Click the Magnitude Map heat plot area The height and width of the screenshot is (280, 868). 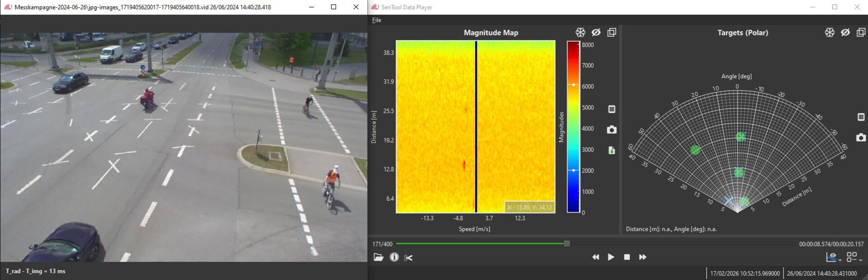click(x=476, y=127)
